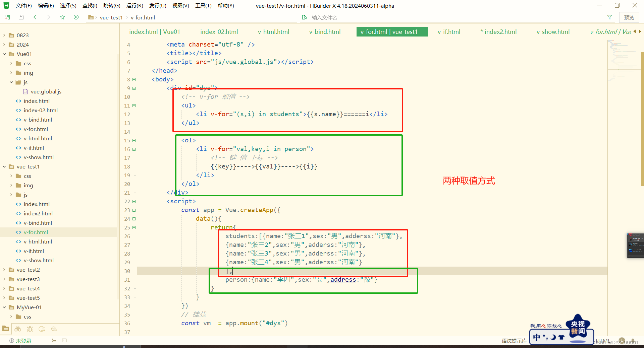Open the 工具(T) menu
644x348 pixels.
[x=203, y=6]
